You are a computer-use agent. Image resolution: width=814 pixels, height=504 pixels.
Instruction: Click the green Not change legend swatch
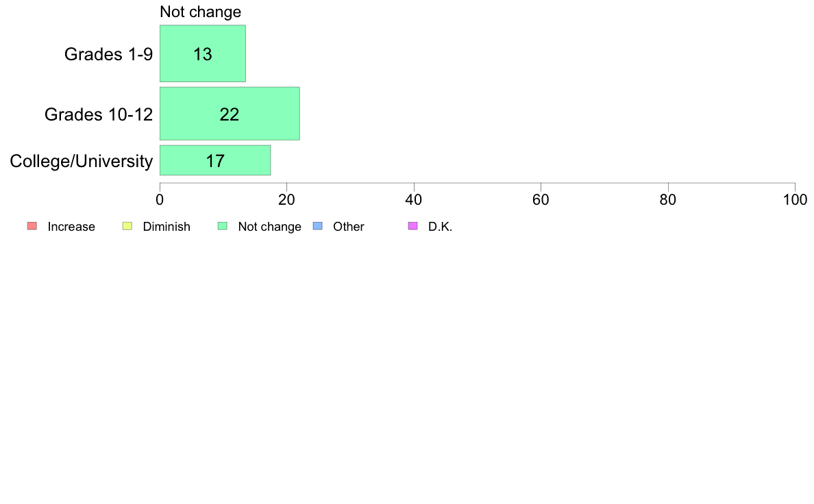(223, 226)
